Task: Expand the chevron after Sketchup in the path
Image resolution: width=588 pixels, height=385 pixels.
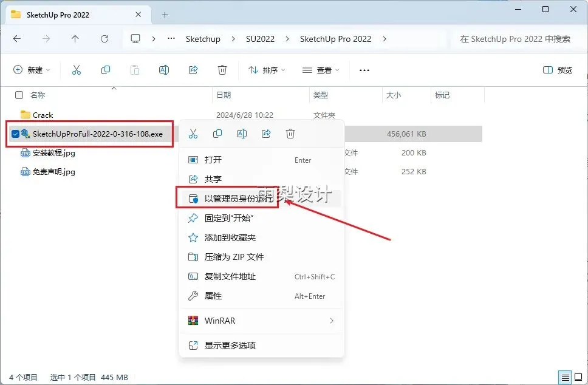Action: [x=233, y=39]
